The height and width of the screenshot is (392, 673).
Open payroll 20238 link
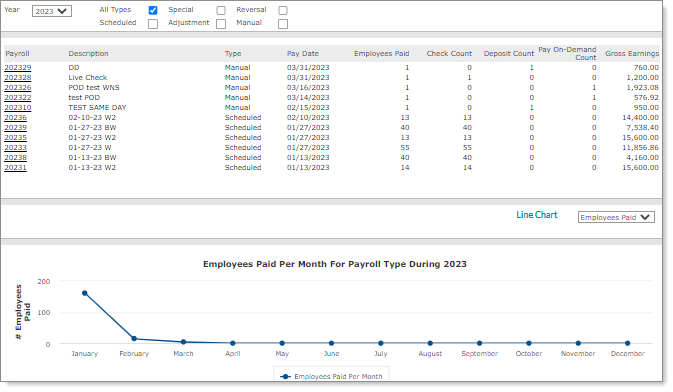(15, 158)
